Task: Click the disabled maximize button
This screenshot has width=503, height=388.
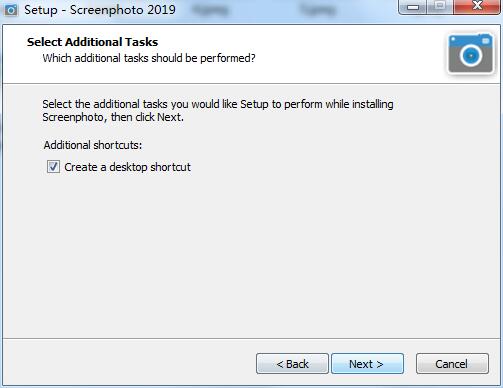Action: (440, 7)
